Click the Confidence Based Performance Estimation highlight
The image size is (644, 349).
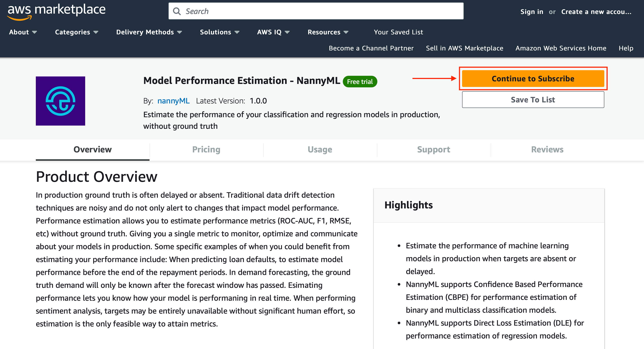click(494, 297)
